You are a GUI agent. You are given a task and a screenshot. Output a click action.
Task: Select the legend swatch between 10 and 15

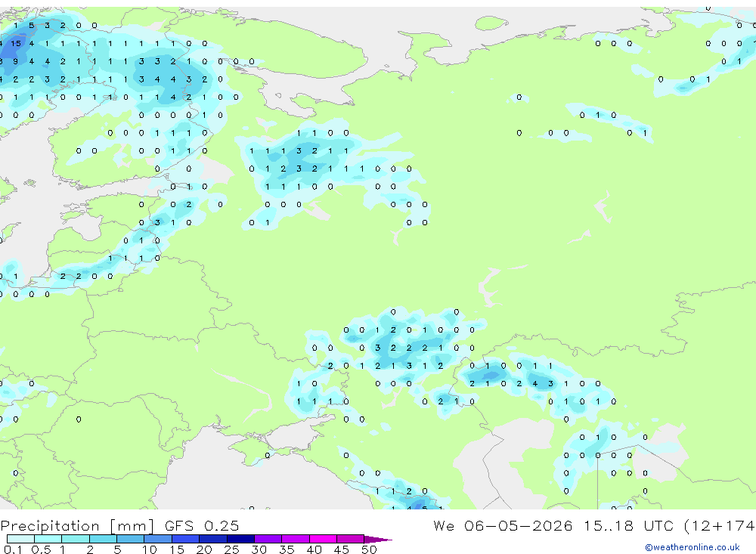[158, 539]
